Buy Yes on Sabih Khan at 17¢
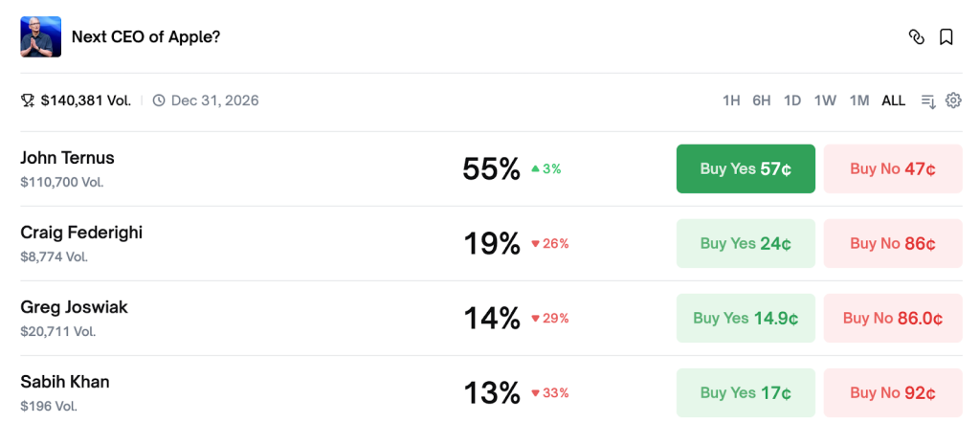Viewport: 980px width, 445px height. [746, 392]
